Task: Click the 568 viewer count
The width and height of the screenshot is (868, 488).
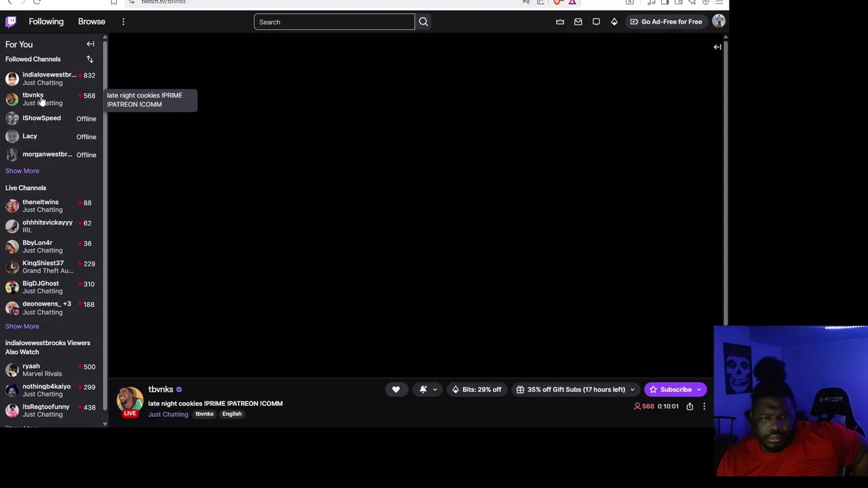Action: 644,406
